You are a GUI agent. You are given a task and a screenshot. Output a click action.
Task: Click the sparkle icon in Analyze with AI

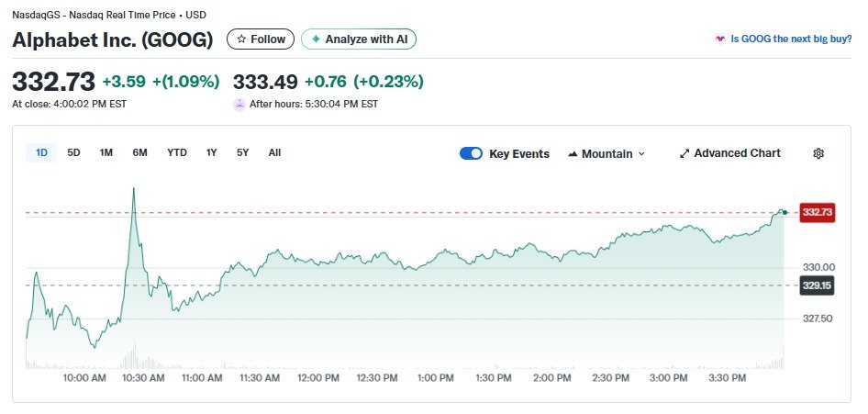click(316, 39)
